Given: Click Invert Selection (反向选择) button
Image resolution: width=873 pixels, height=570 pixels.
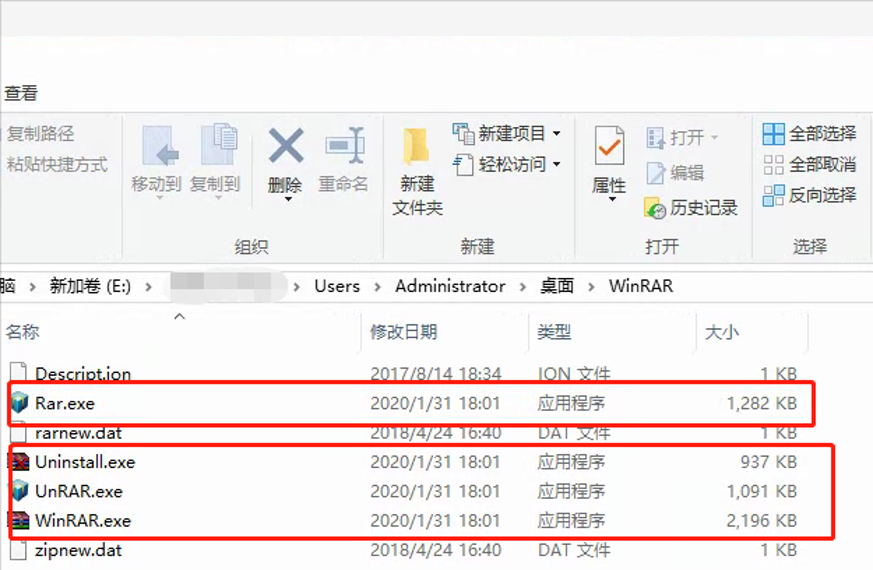Looking at the screenshot, I should coord(810,195).
